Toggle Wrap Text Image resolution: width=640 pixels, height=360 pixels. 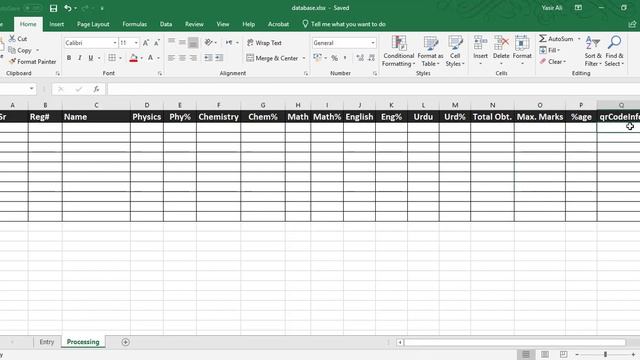tap(264, 42)
